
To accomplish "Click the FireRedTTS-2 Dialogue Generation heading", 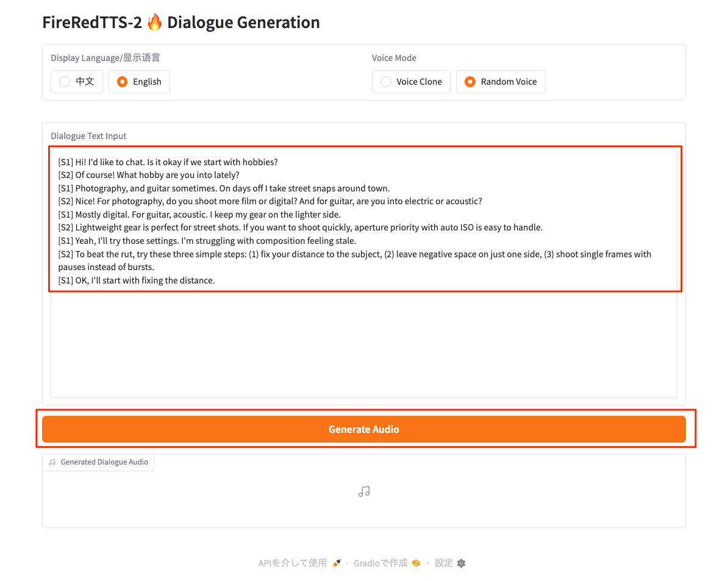I will (181, 23).
